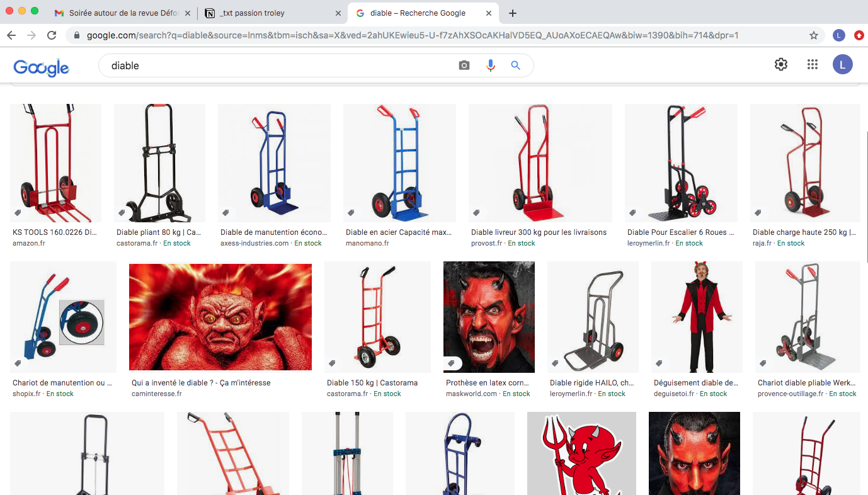The height and width of the screenshot is (495, 868).
Task: Open Google settings gear icon
Action: tap(781, 64)
